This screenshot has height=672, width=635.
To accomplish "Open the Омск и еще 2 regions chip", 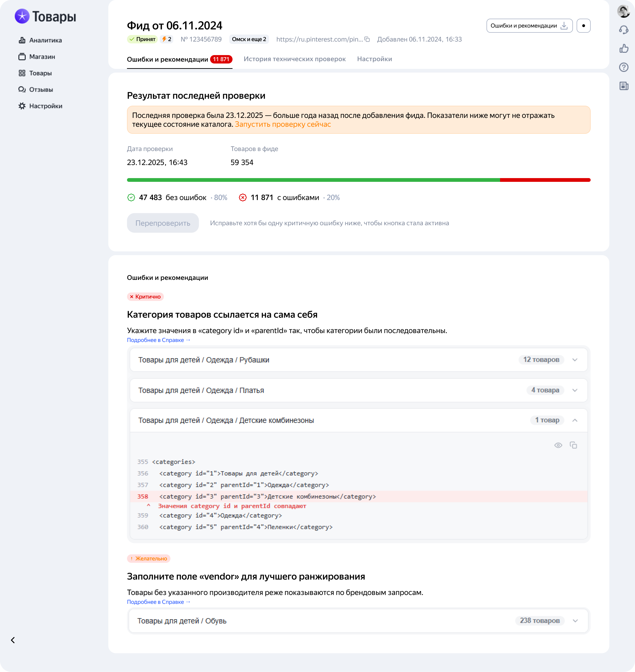I will (249, 39).
